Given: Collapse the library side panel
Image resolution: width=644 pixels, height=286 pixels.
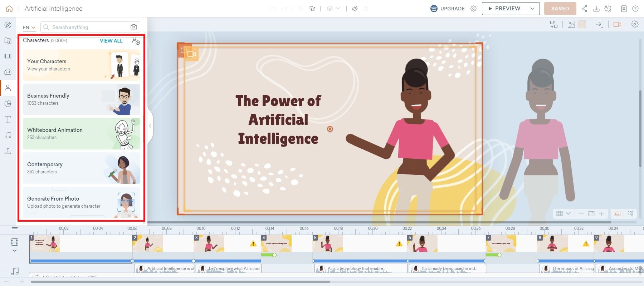Looking at the screenshot, I should click(x=150, y=126).
